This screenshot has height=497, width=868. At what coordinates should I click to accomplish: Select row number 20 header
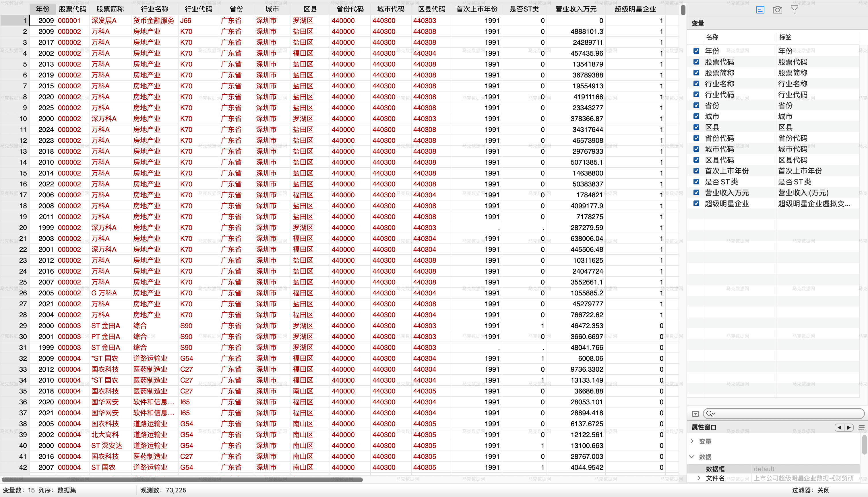click(x=14, y=228)
